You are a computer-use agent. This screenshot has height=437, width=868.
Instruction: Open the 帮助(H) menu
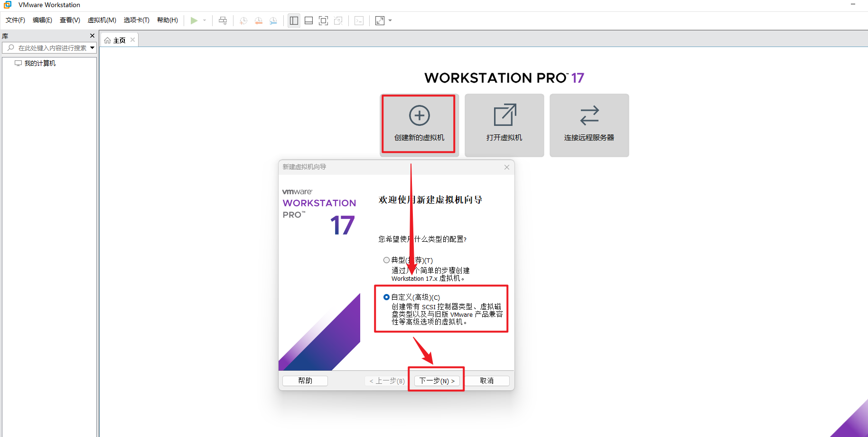pos(168,20)
